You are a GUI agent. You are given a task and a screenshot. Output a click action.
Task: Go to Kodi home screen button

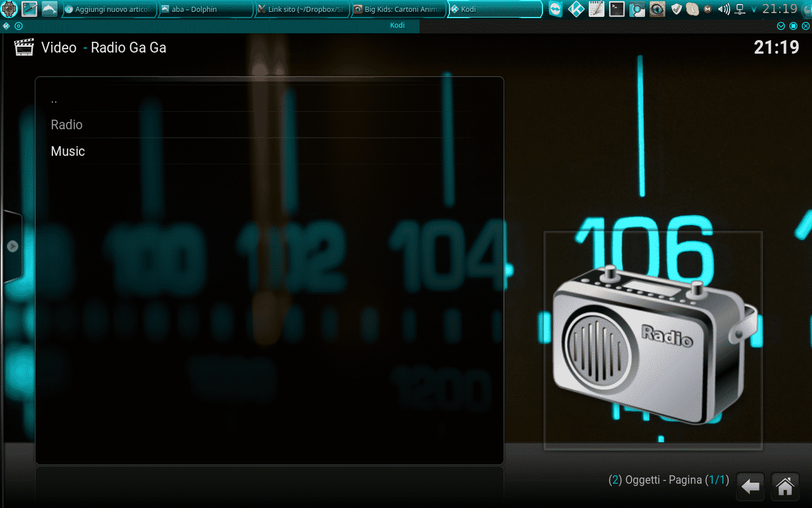pyautogui.click(x=785, y=487)
